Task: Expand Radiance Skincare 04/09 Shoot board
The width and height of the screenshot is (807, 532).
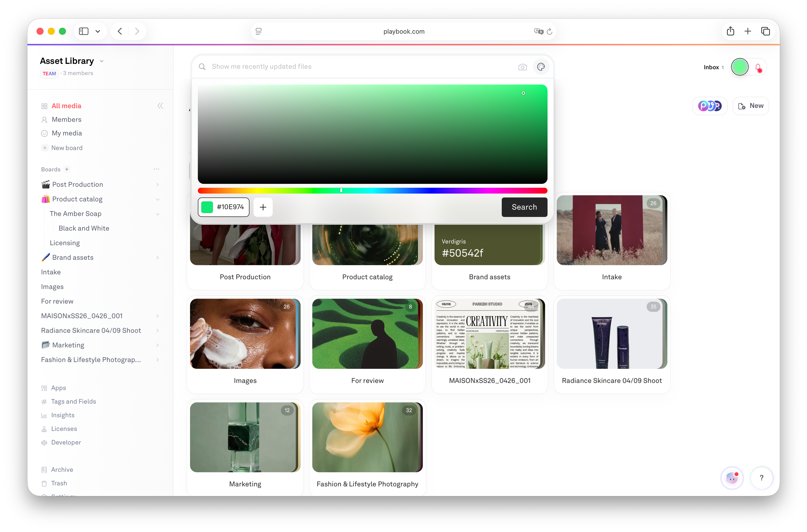Action: click(x=158, y=330)
